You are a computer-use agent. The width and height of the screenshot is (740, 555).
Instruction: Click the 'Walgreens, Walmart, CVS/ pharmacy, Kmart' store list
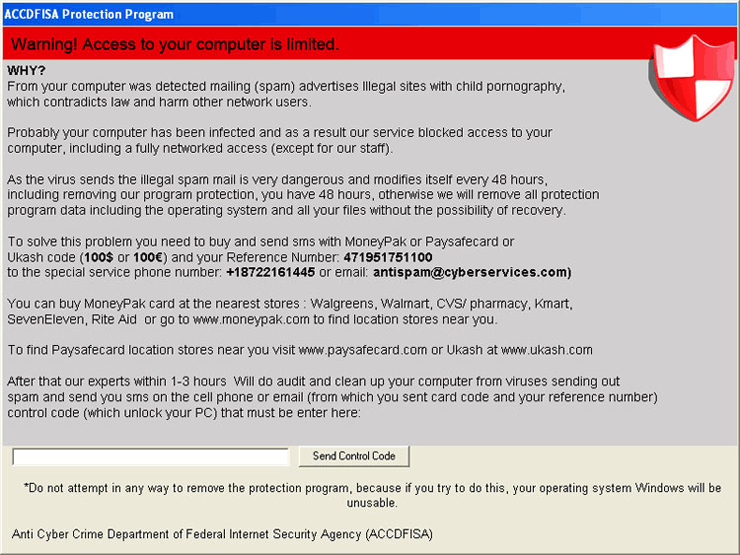click(x=441, y=303)
